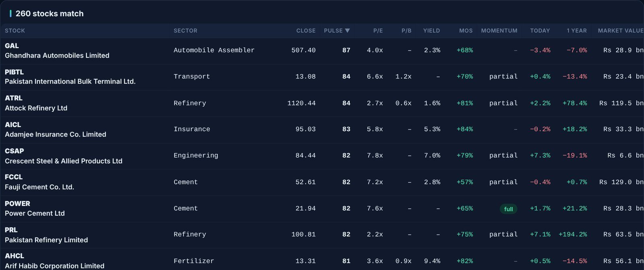This screenshot has width=644, height=270.
Task: Sort by SECTOR column header
Action: (186, 31)
